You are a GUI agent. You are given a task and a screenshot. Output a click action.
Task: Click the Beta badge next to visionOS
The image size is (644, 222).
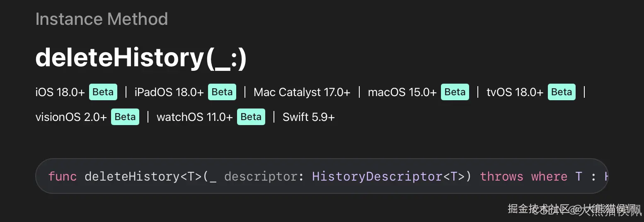[125, 117]
